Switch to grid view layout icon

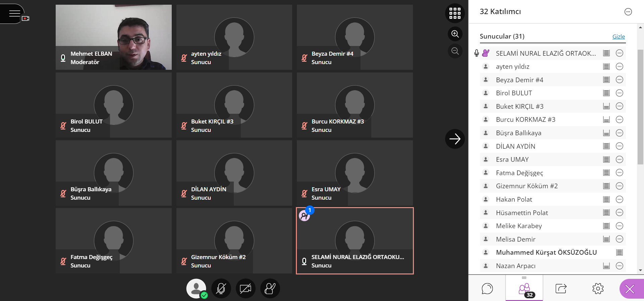tap(455, 13)
